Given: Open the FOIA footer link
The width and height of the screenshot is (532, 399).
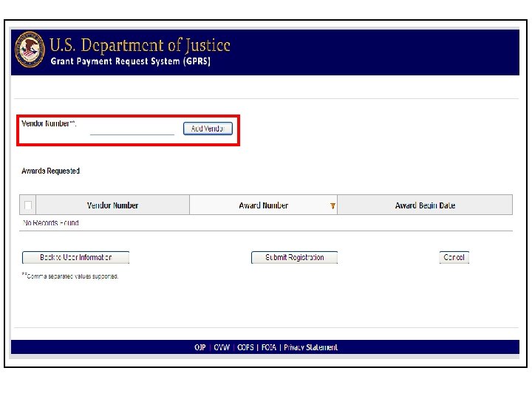Looking at the screenshot, I should tap(269, 347).
